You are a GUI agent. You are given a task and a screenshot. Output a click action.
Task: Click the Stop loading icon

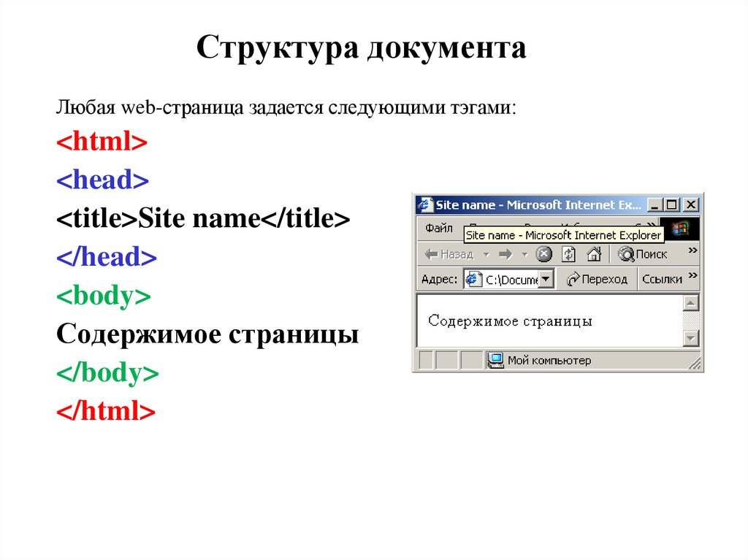click(x=543, y=254)
